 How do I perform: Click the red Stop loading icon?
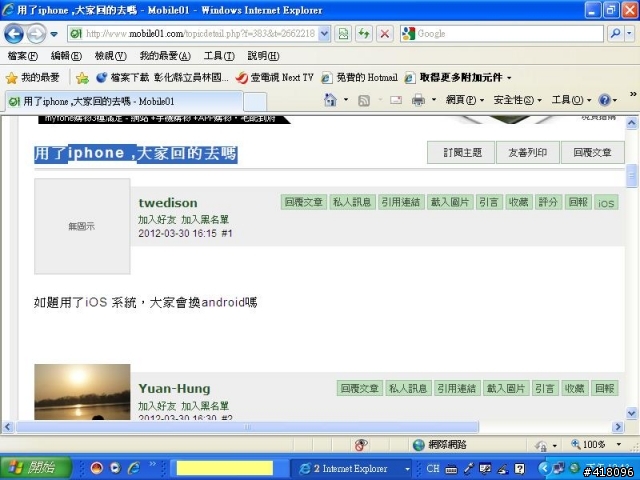click(384, 33)
